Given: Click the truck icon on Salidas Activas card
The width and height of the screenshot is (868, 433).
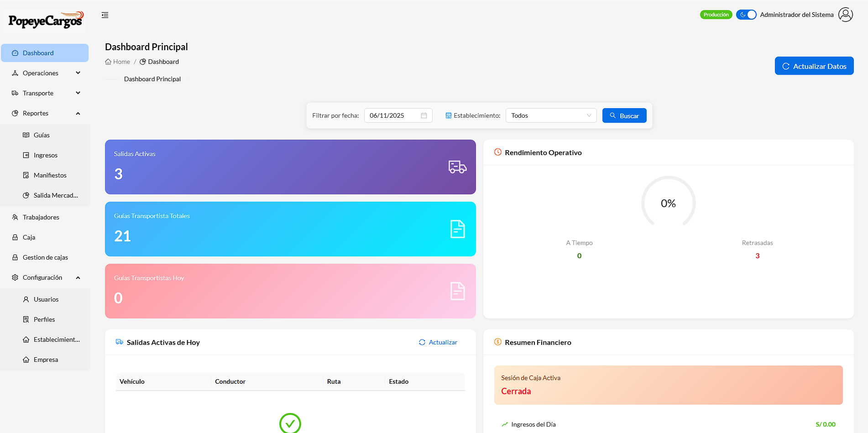Looking at the screenshot, I should click(x=457, y=167).
